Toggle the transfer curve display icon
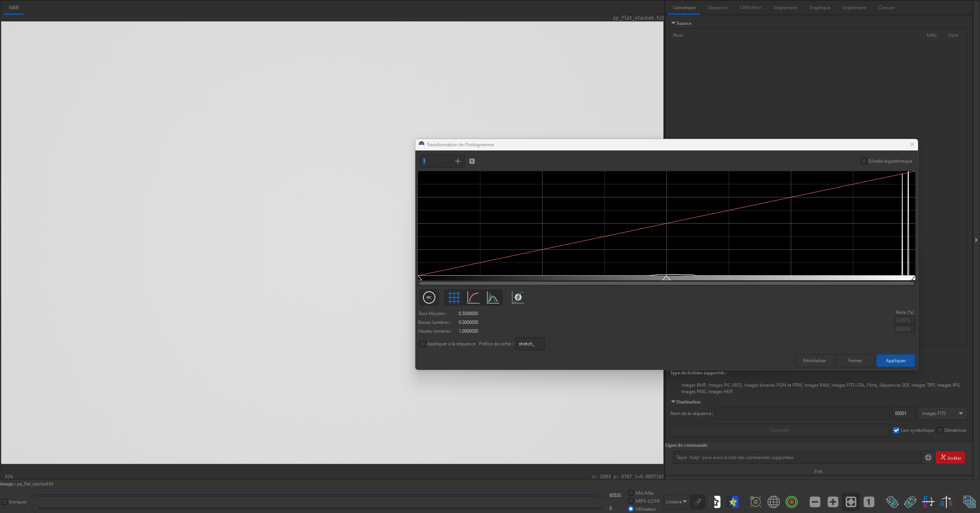Image resolution: width=980 pixels, height=513 pixels. click(x=474, y=297)
